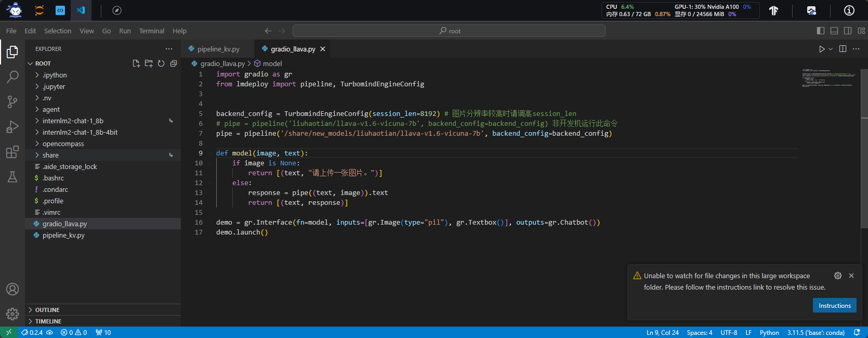Screen dimensions: 868x338
Task: Click the Instructions button
Action: [835, 306]
